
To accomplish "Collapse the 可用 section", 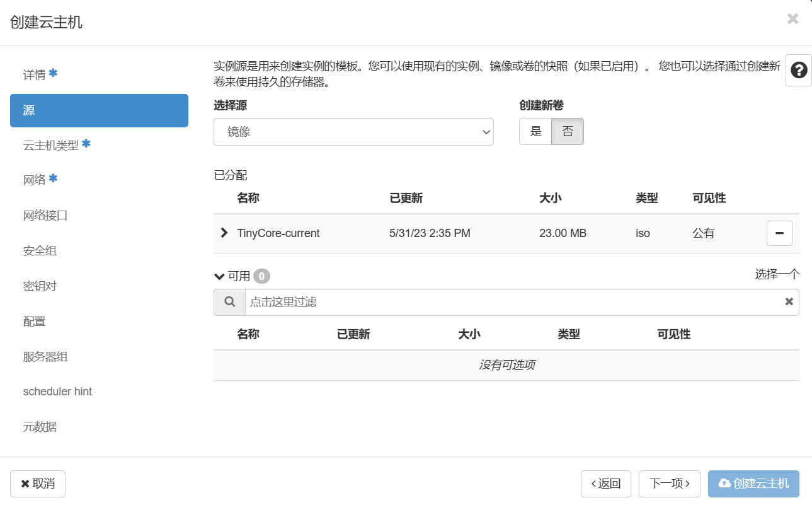I will click(x=219, y=276).
